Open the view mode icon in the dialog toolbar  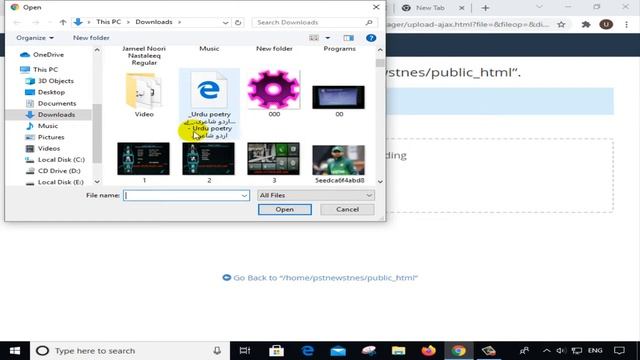point(314,38)
